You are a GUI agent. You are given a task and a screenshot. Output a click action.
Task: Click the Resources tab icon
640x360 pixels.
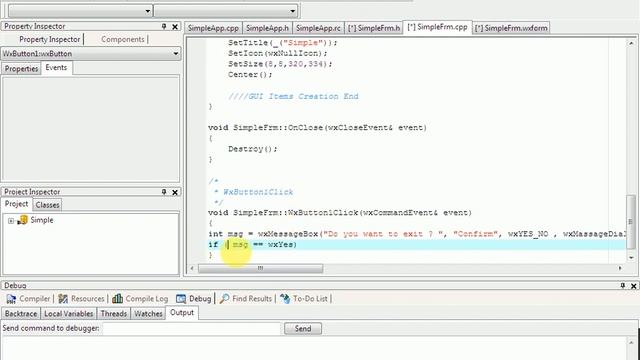(63, 299)
